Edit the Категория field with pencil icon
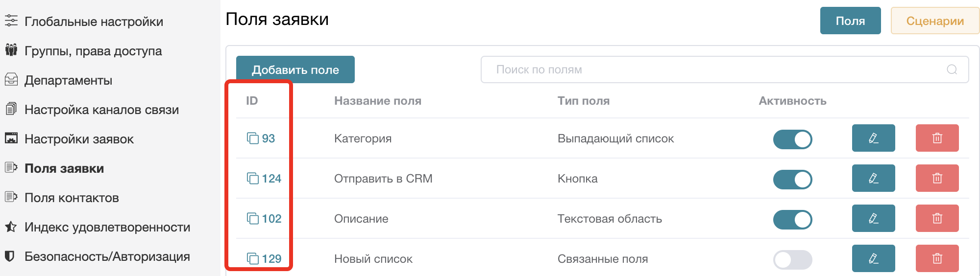Image resolution: width=980 pixels, height=276 pixels. pyautogui.click(x=873, y=138)
